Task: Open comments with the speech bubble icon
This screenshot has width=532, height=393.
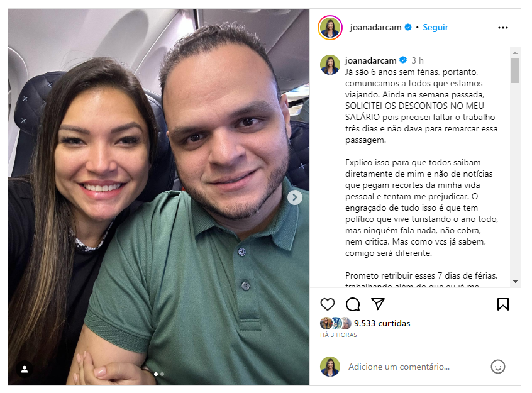Action: [x=353, y=304]
